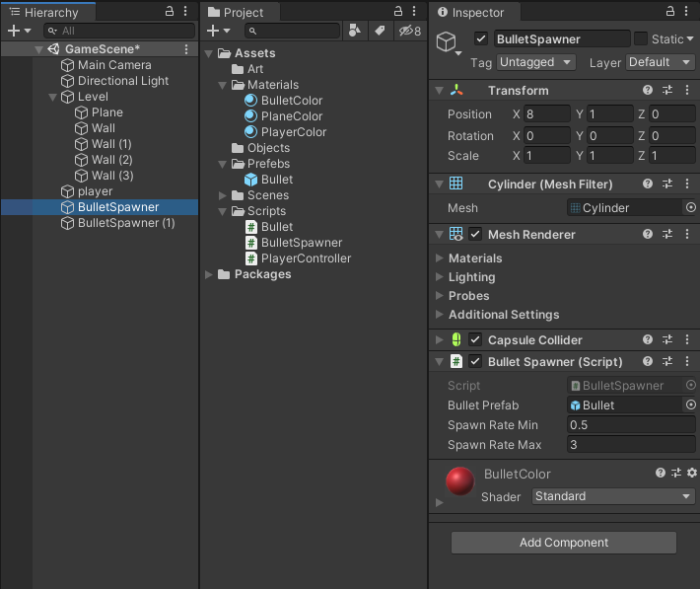Open the Tag dropdown showing Untagged

click(535, 62)
